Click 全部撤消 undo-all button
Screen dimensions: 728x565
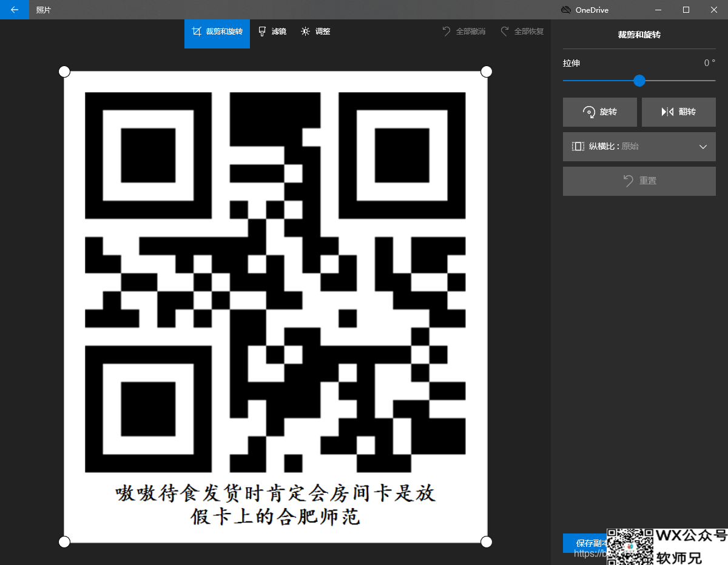(x=463, y=32)
